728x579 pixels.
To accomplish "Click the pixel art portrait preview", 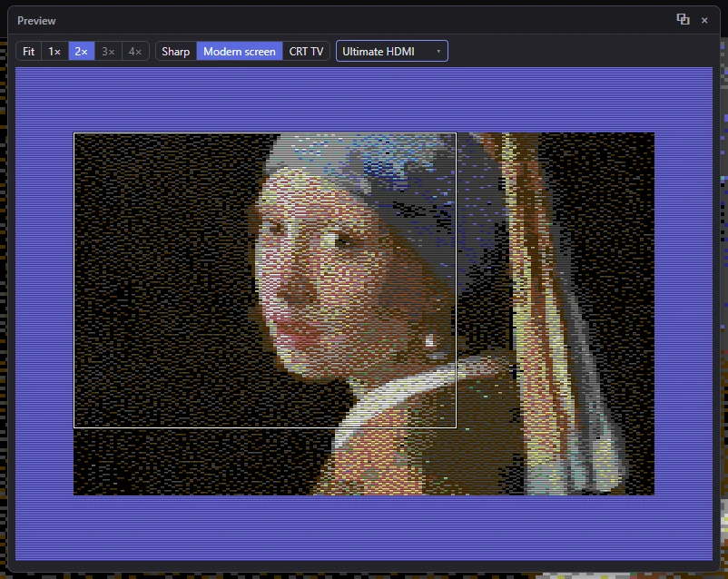I will tap(364, 314).
